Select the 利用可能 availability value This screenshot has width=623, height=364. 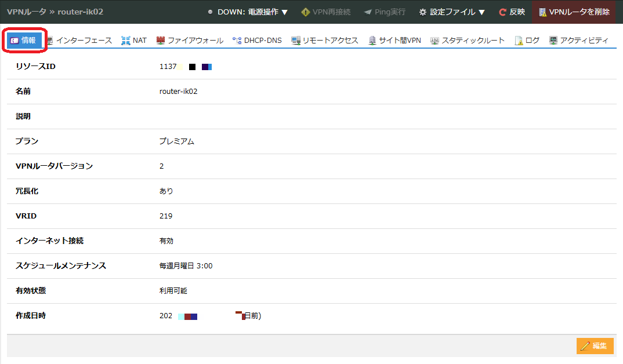pos(173,291)
